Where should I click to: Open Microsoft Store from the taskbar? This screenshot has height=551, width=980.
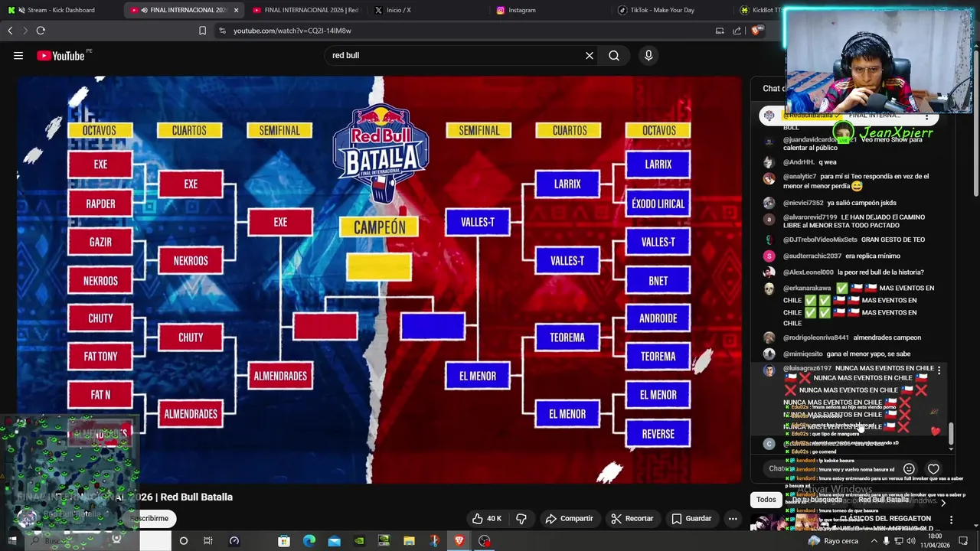(x=284, y=541)
